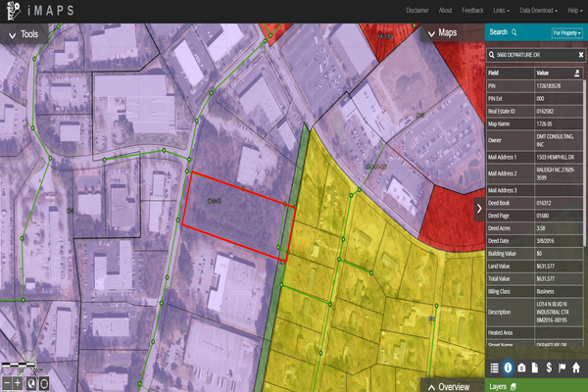Expand the Overview panel

tap(429, 387)
